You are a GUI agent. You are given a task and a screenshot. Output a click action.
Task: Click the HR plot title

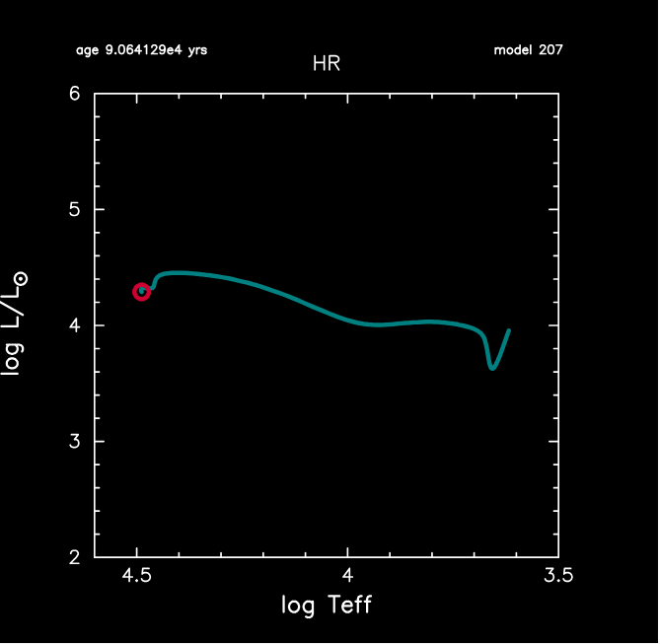point(327,64)
